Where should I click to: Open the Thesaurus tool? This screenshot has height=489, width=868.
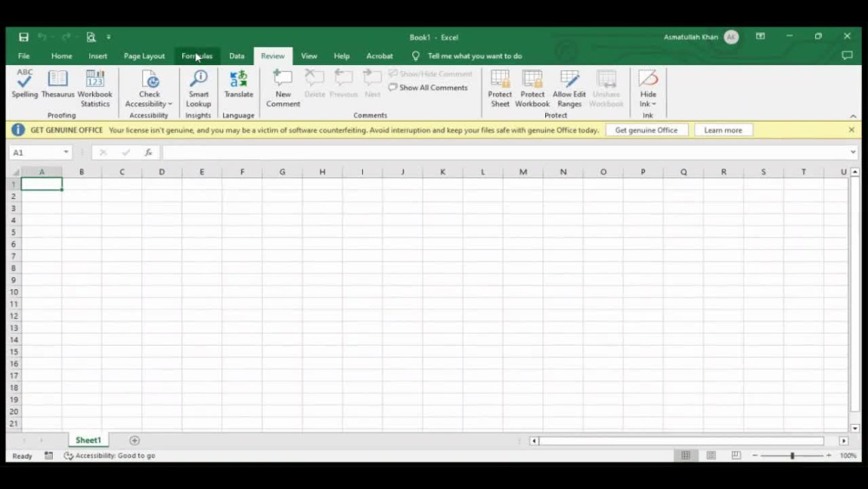[57, 84]
